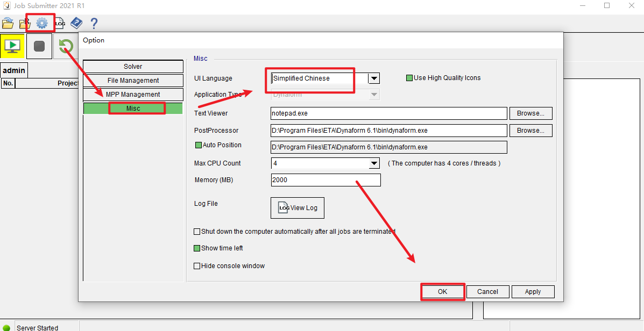The image size is (644, 331).
Task: Click the green circular restart arrow icon
Action: click(x=66, y=46)
